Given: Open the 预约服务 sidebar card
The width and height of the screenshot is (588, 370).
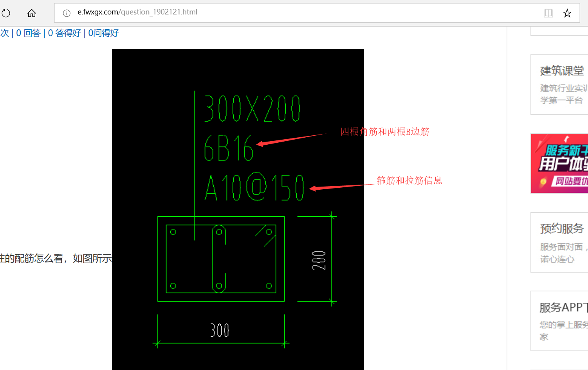Looking at the screenshot, I should [x=559, y=242].
